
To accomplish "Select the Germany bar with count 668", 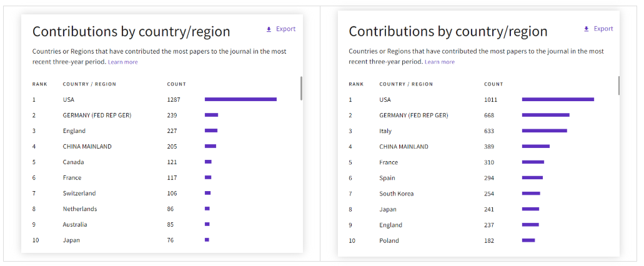I will (545, 115).
